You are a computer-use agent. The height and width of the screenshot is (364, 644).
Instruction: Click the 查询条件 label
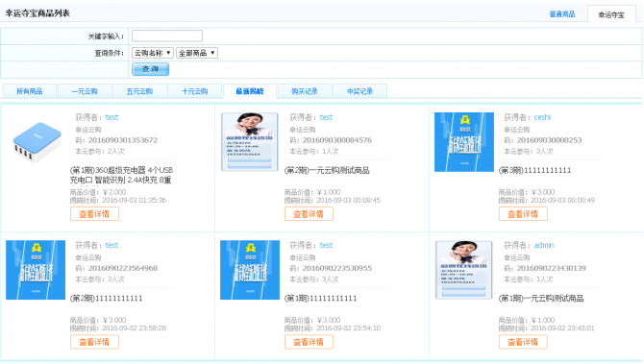[x=110, y=53]
